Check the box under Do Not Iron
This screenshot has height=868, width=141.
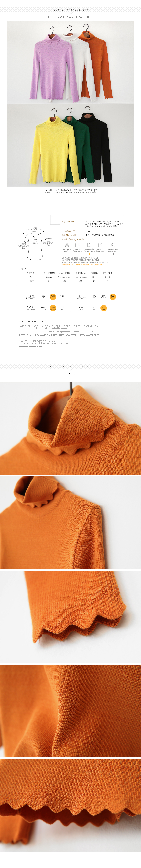coord(113,254)
